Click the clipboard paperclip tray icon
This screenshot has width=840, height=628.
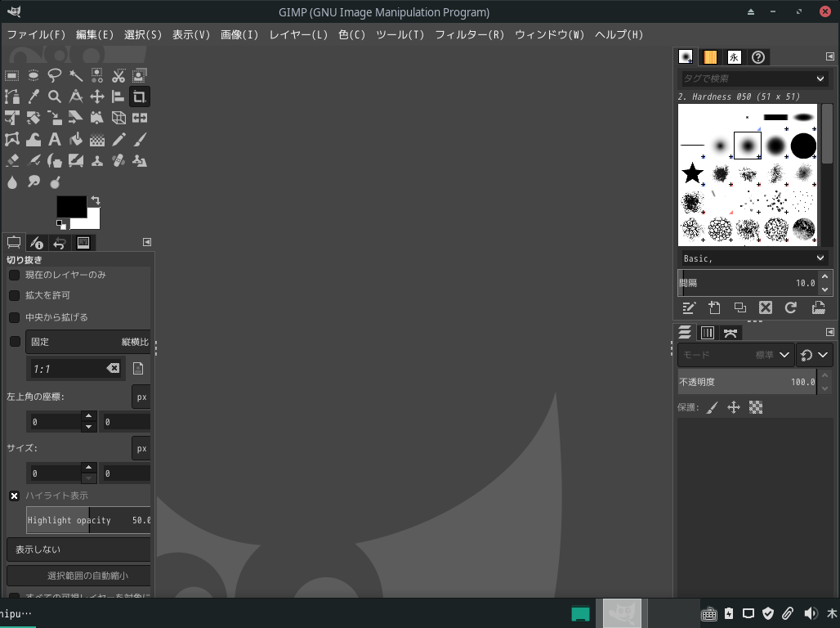coord(788,613)
